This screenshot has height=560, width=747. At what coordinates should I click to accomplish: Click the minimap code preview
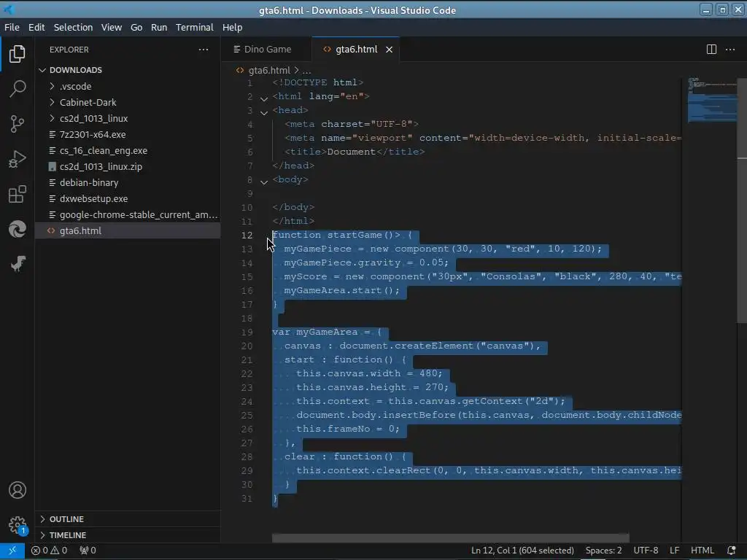[712, 99]
